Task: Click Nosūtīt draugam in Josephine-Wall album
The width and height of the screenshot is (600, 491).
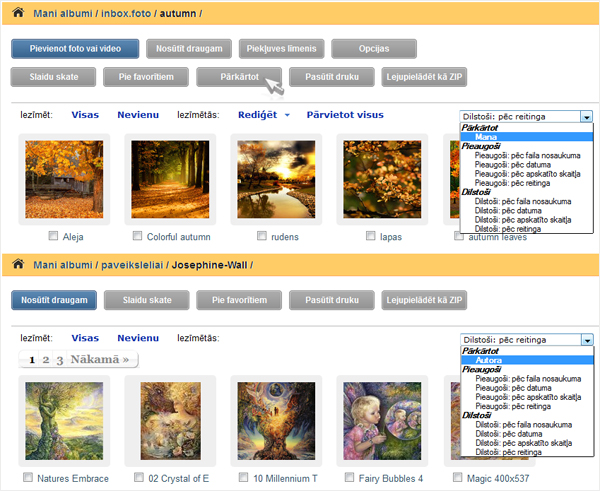Action: click(x=54, y=300)
